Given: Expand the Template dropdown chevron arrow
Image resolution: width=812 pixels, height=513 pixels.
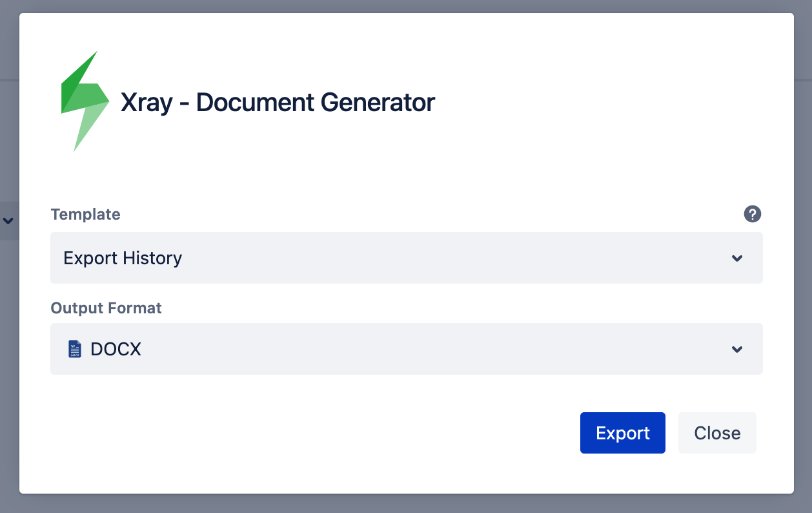Looking at the screenshot, I should (737, 258).
